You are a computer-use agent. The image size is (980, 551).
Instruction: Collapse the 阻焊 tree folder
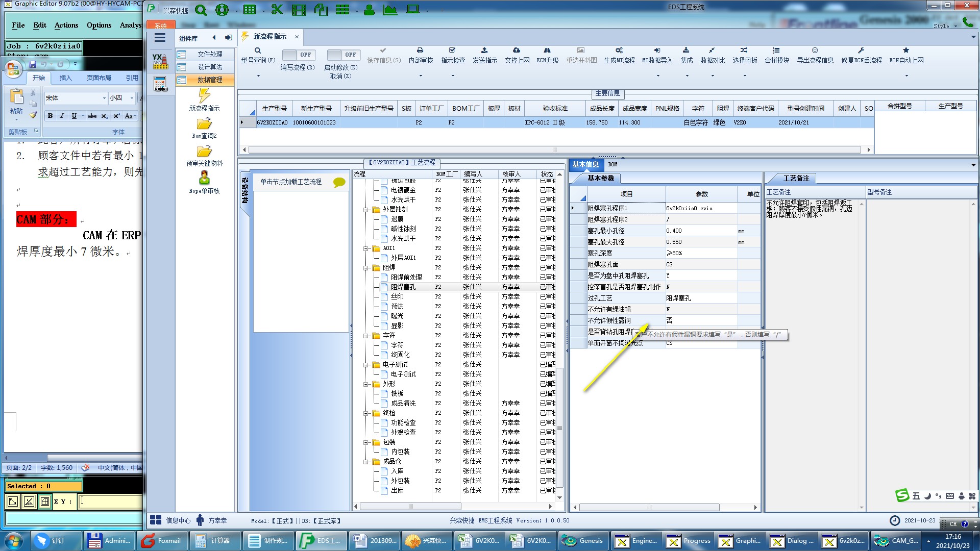click(x=366, y=267)
